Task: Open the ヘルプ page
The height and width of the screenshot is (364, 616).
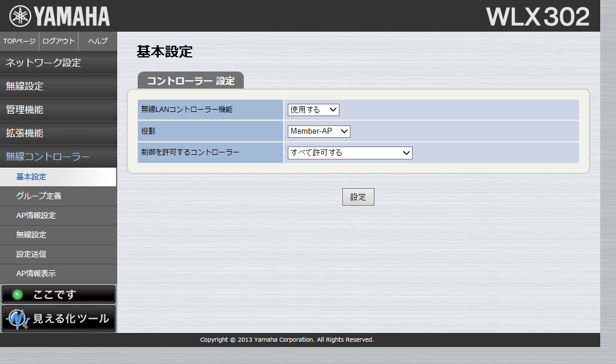Action: [x=97, y=41]
